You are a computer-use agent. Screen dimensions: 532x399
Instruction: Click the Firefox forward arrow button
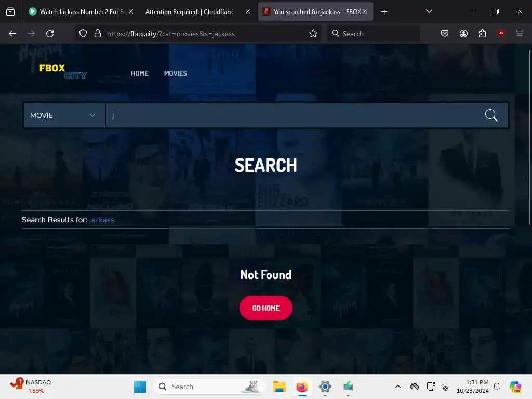[x=31, y=34]
